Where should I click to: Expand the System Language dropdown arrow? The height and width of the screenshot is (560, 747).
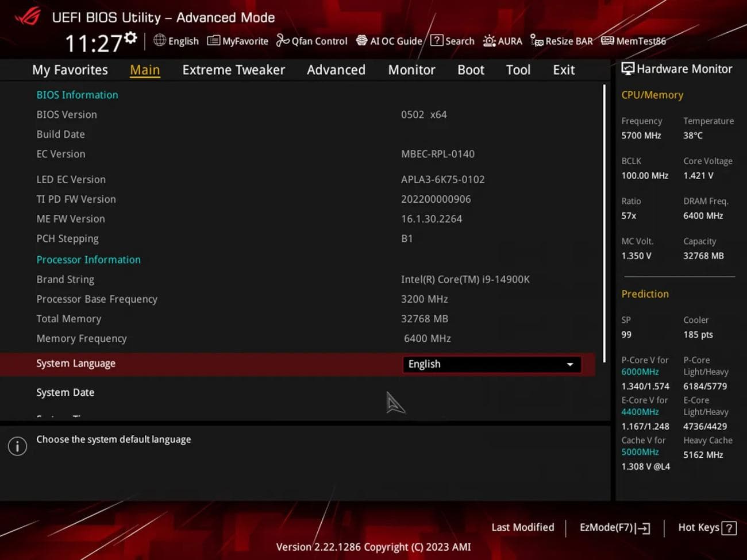pos(570,365)
